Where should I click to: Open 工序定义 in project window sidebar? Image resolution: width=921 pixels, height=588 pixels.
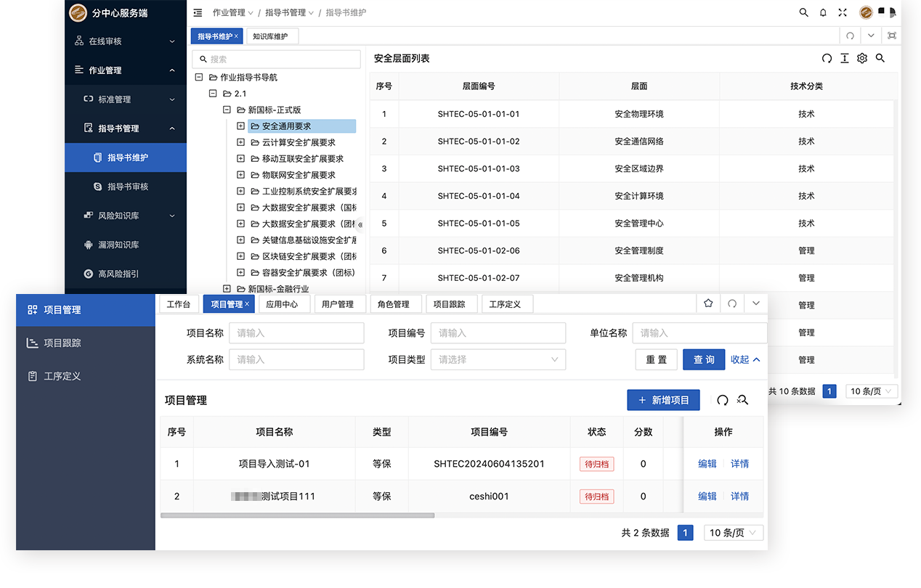point(86,376)
